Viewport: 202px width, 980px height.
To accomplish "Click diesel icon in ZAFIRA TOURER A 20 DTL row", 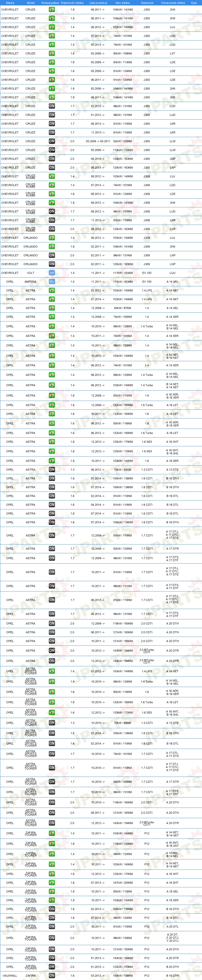I will pyautogui.click(x=52, y=926).
